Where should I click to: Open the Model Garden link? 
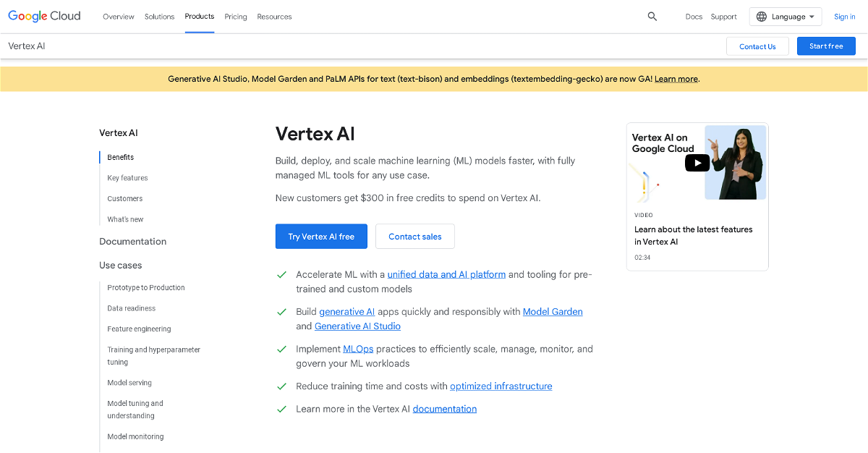[552, 312]
